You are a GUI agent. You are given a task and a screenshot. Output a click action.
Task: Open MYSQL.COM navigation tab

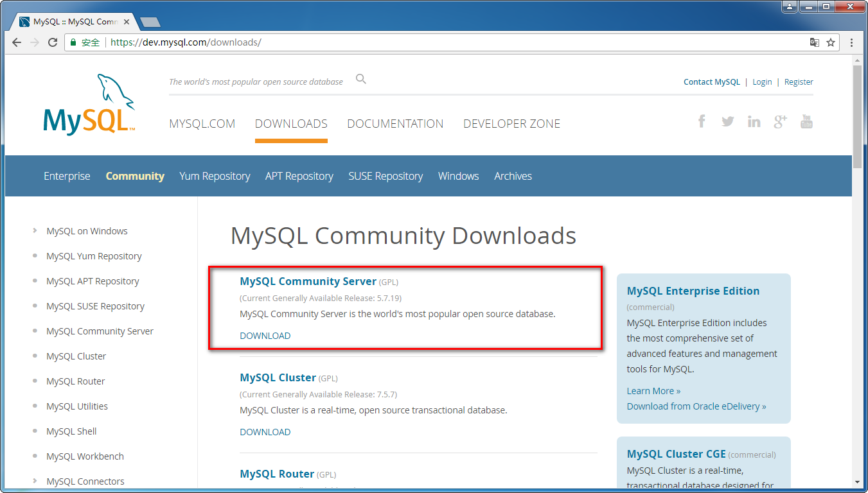click(x=202, y=124)
